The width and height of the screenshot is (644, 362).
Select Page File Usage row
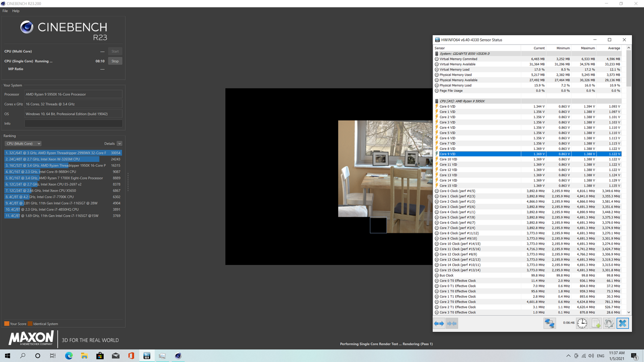point(528,90)
